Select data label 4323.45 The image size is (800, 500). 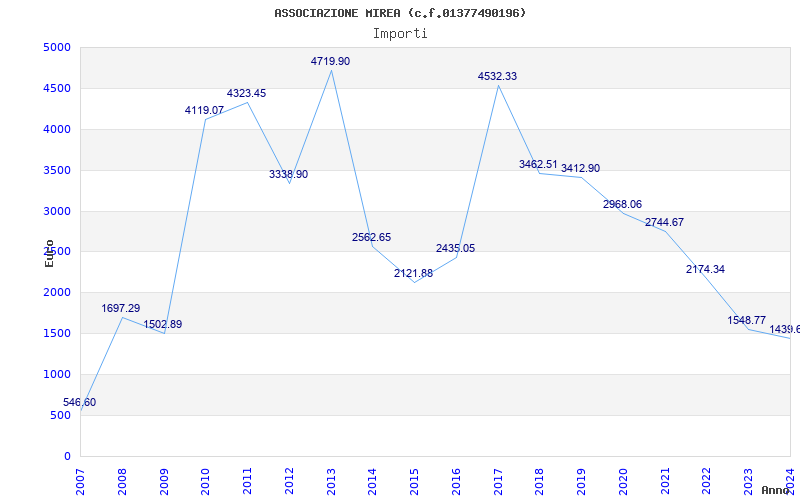tap(246, 93)
